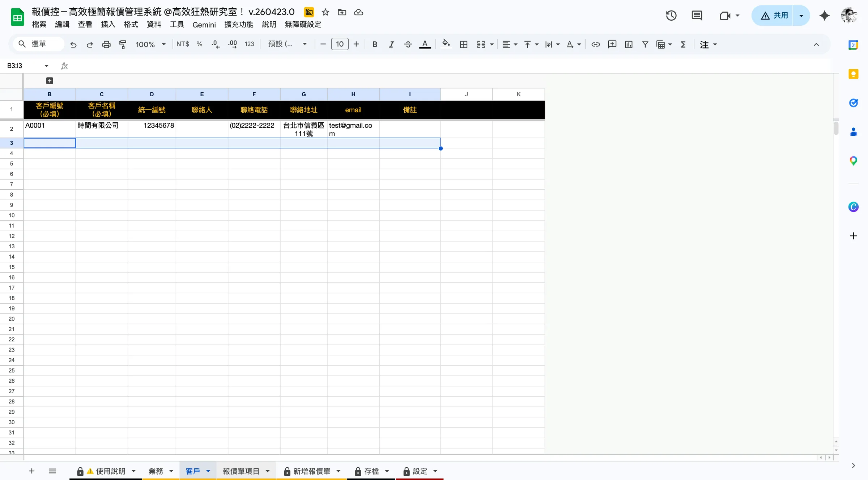
Task: Click the font size input field
Action: click(x=340, y=44)
